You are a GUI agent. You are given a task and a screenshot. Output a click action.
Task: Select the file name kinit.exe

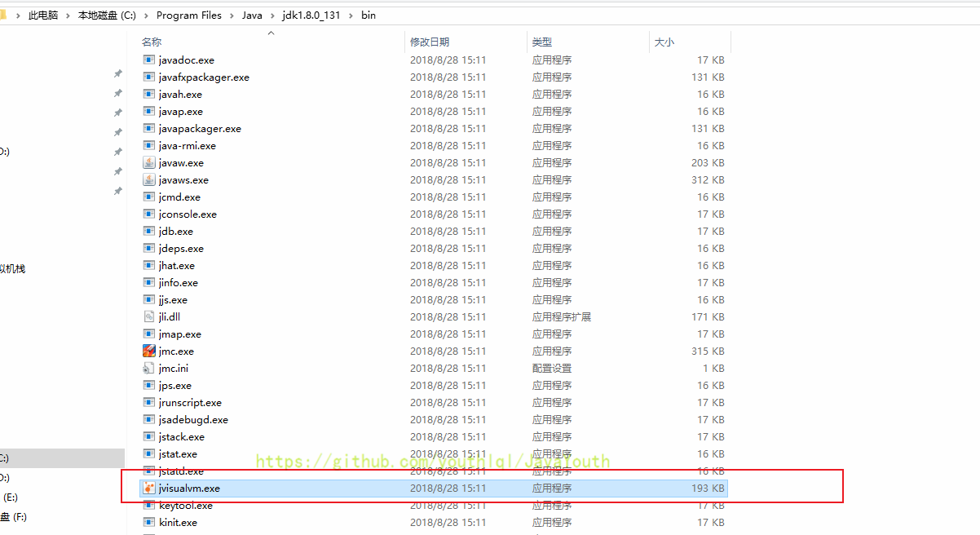pos(178,522)
